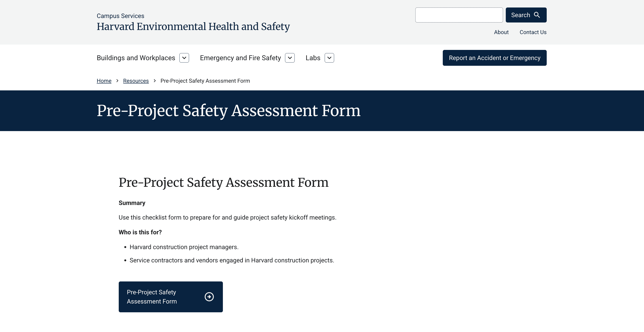Click the Search button label
The height and width of the screenshot is (332, 644).
520,15
